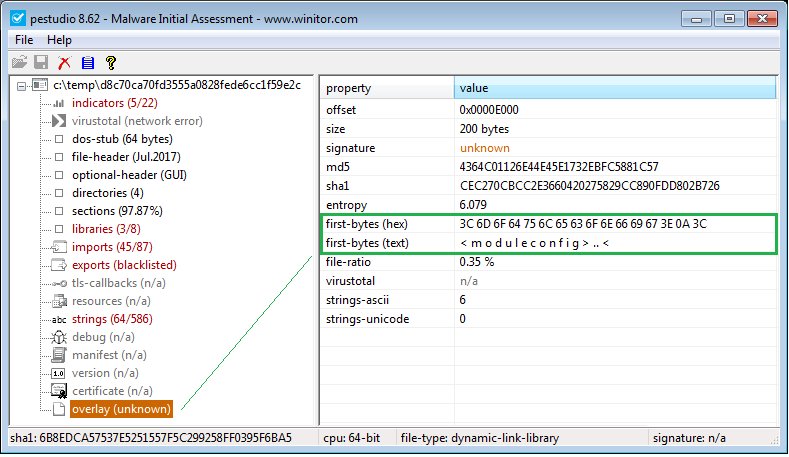The height and width of the screenshot is (457, 789).
Task: Click the orange unknown signature value
Action: tap(485, 148)
